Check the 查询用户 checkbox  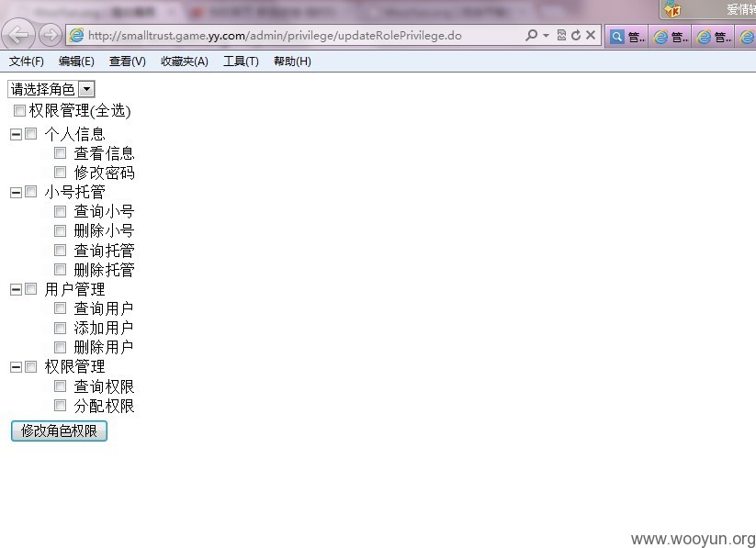tap(61, 308)
